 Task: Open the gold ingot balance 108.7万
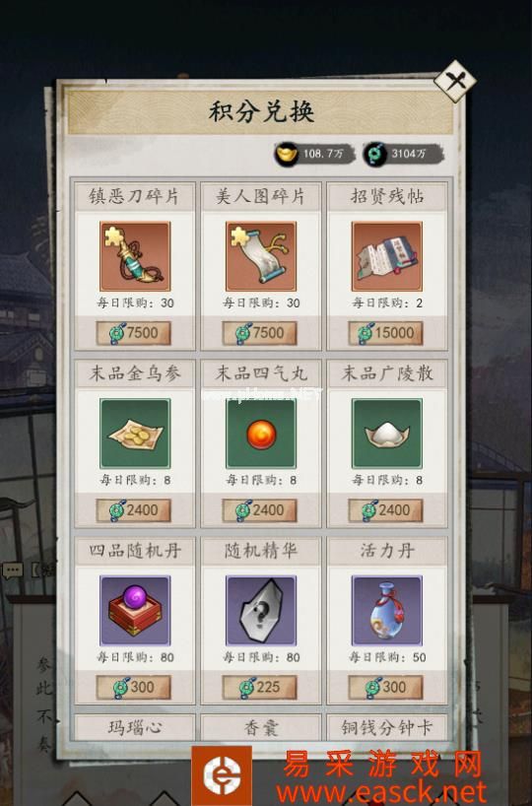click(314, 154)
